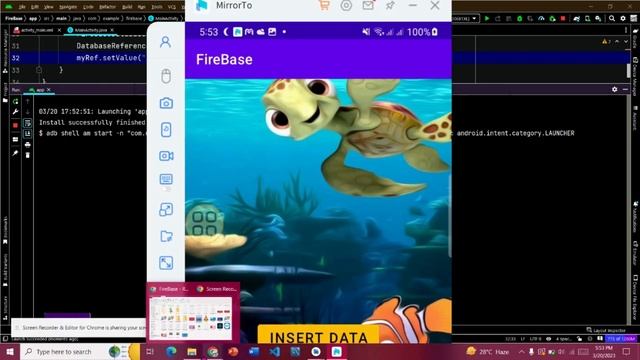
Task: Switch to MainActivity.java editor tab
Action: (90, 30)
